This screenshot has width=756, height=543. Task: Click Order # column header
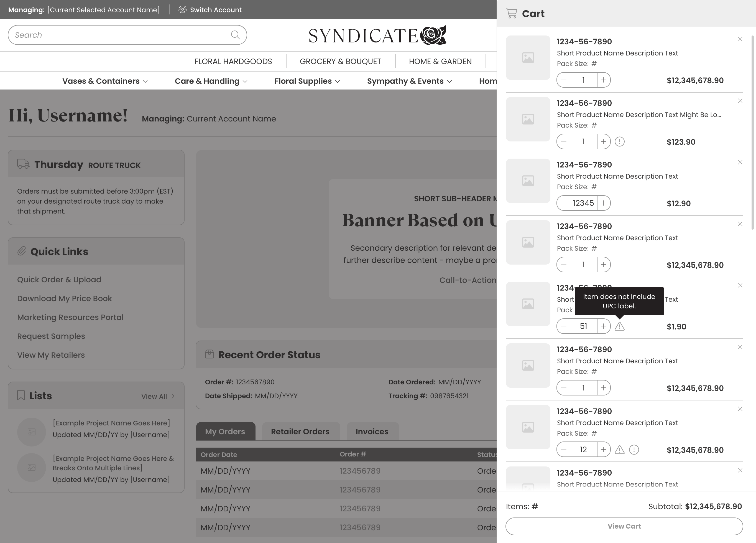(x=353, y=454)
